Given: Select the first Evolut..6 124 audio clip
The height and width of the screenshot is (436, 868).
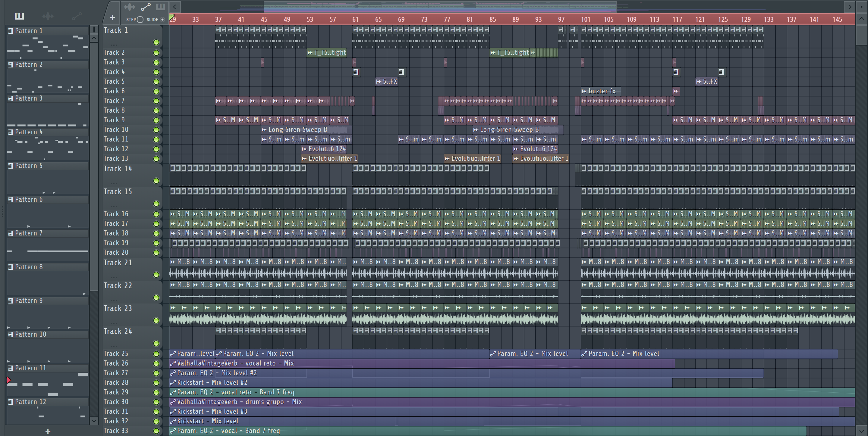Looking at the screenshot, I should (x=324, y=149).
